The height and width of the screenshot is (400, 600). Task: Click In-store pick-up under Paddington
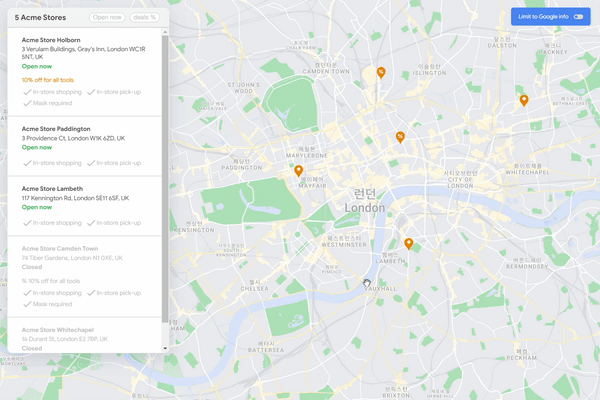pyautogui.click(x=114, y=163)
